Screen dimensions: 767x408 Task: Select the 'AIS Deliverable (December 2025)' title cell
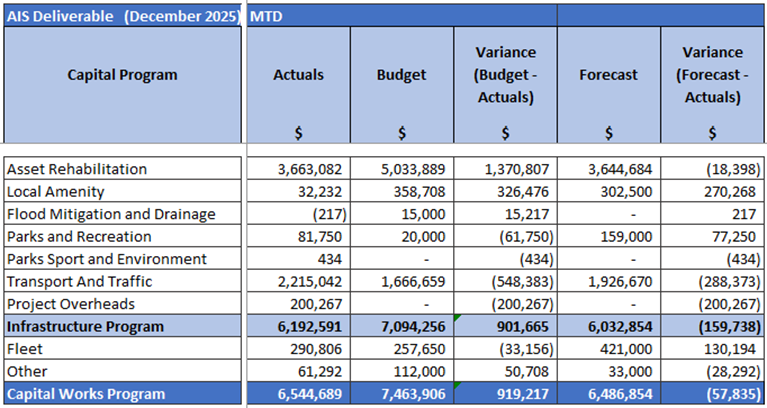(122, 17)
